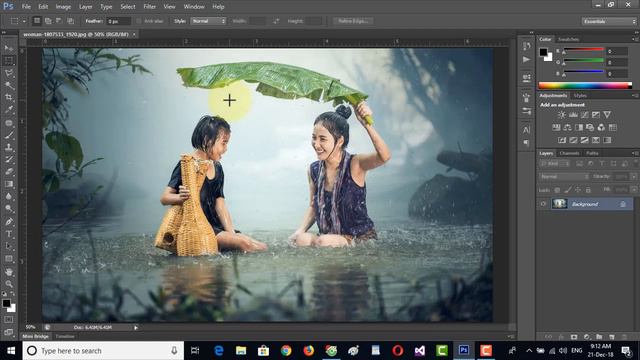This screenshot has width=640, height=360.
Task: Select the Magic Wand tool
Action: (9, 85)
